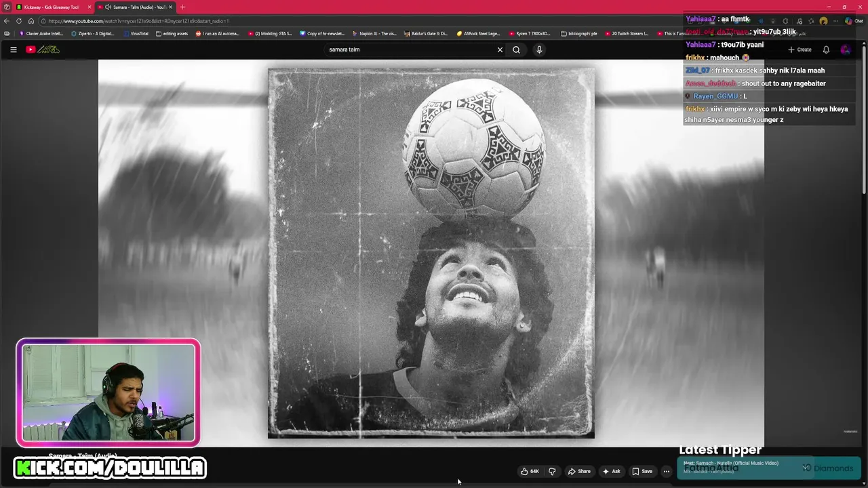Reload the page with refresh icon
The width and height of the screenshot is (868, 488).
click(19, 21)
